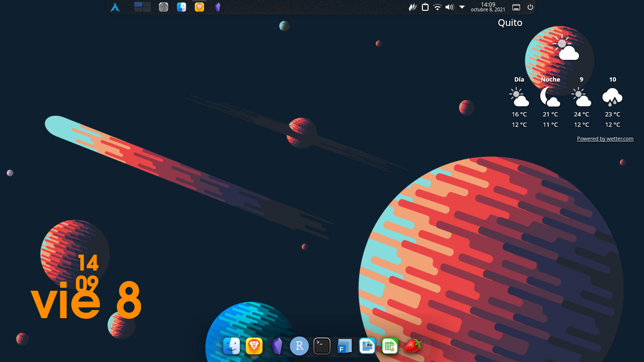Click the current weather cloud icon under Quito

pos(565,48)
